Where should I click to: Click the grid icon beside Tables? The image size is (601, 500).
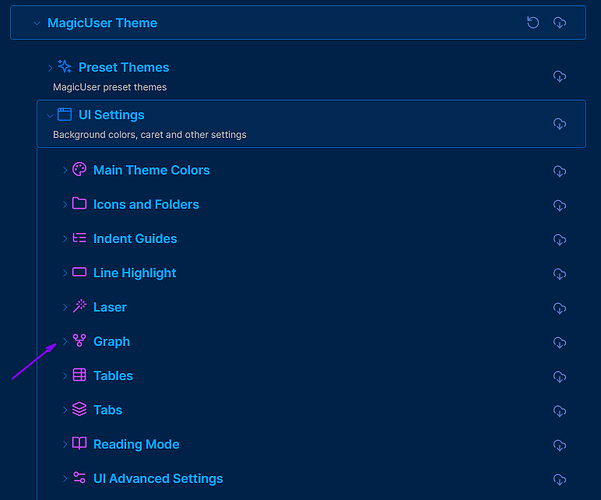(x=79, y=375)
